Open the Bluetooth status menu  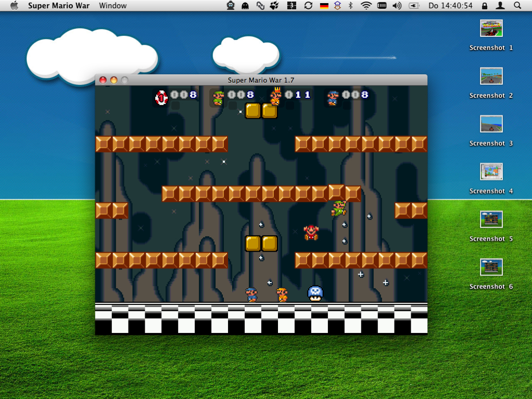(x=351, y=5)
